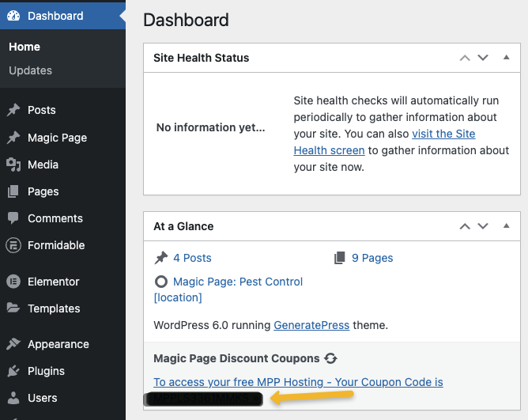
Task: Open the GeneratePress theme link
Action: [311, 325]
